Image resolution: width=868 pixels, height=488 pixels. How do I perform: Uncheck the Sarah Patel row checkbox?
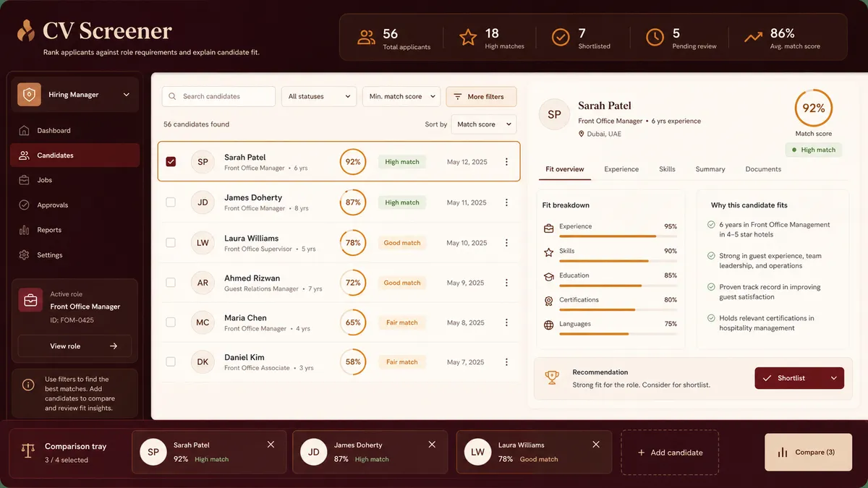pyautogui.click(x=171, y=162)
